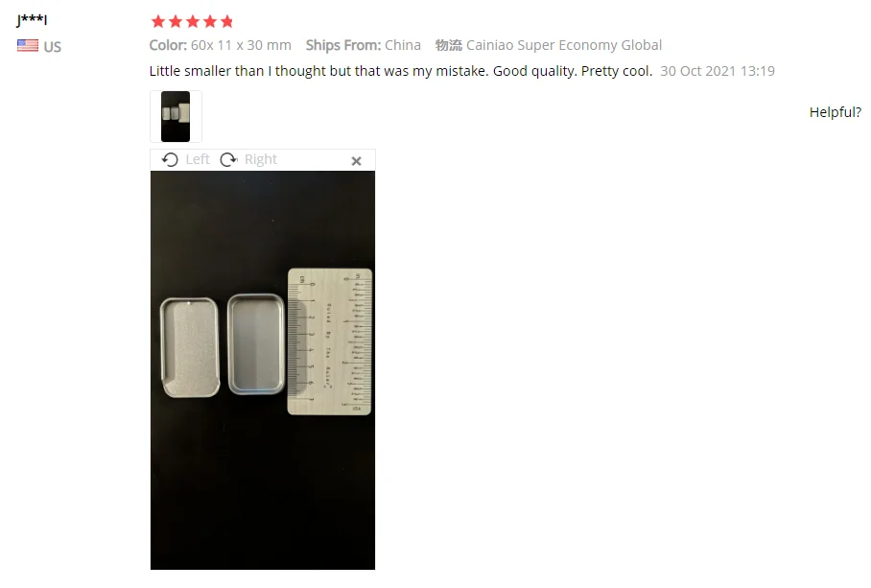Click the rotate right arrow icon
This screenshot has width=871, height=588.
228,160
